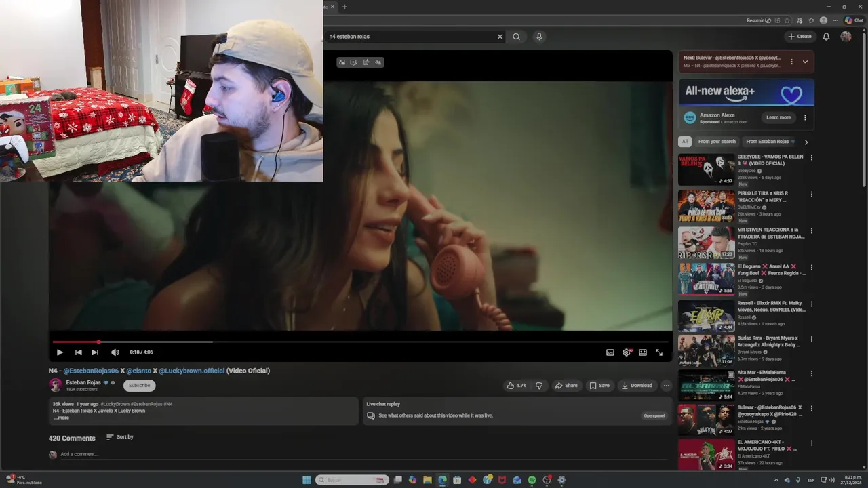Screen dimensions: 868x488
Task: Expand the 'Next: Bulevar' mix queue chevron
Action: 805,62
